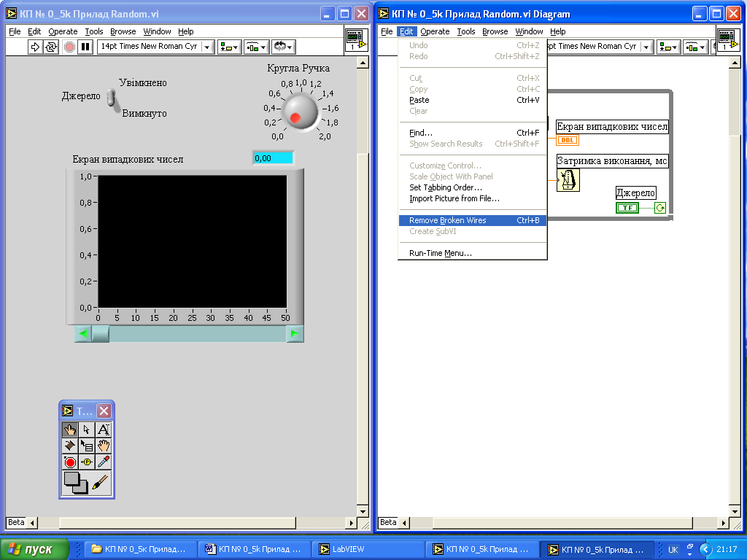Select Set Breakpoint tool in Tools palette
Image resolution: width=747 pixels, height=560 pixels.
[x=69, y=462]
